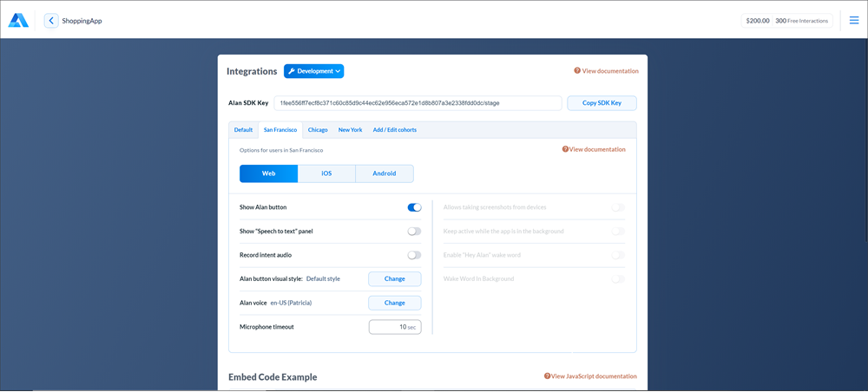Click the Alan logo icon
The image size is (868, 392).
point(18,20)
